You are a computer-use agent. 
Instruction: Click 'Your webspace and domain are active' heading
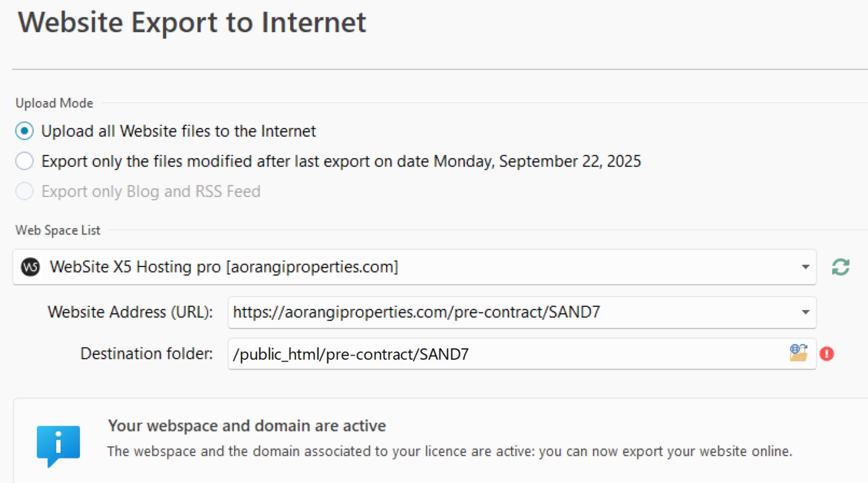[247, 425]
